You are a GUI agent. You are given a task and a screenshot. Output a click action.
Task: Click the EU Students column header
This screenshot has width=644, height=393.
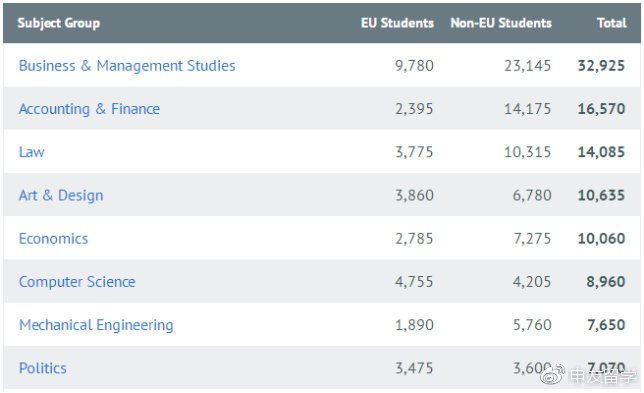tap(397, 23)
